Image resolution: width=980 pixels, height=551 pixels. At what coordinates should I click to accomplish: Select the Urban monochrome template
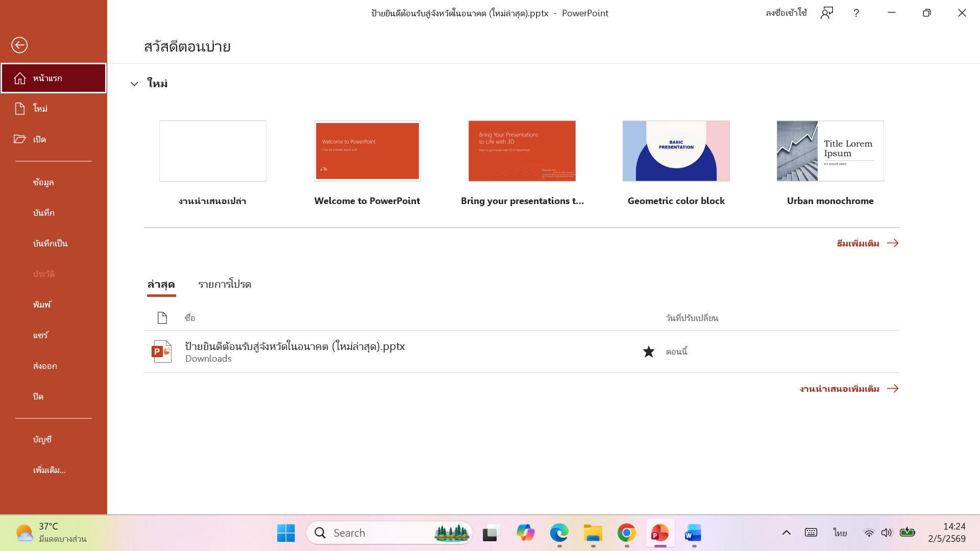(830, 151)
